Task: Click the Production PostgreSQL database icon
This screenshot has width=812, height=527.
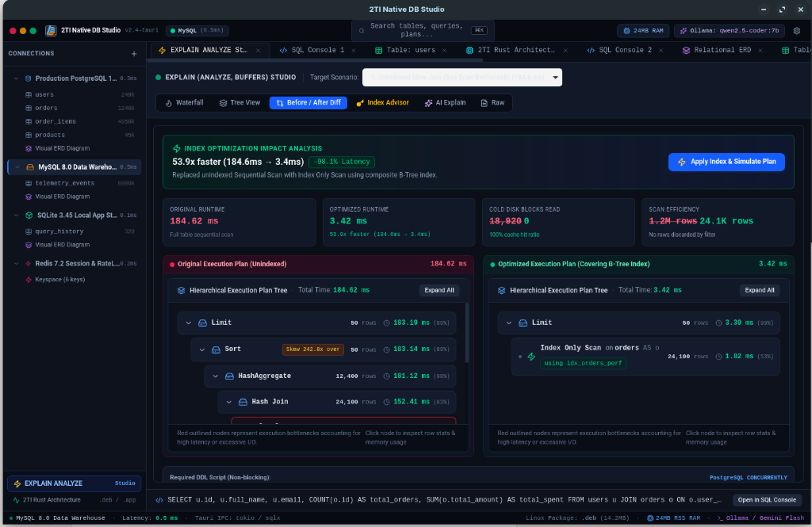Action: click(29, 78)
